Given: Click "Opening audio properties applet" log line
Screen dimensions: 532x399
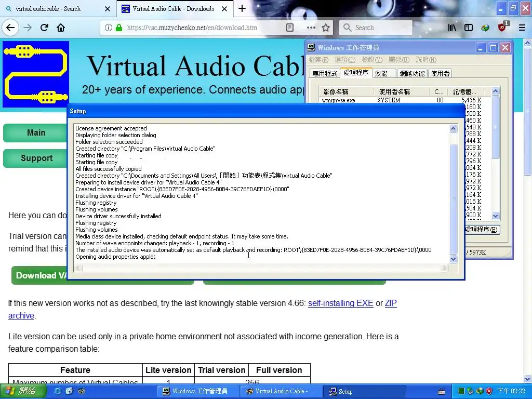Looking at the screenshot, I should coord(115,257).
